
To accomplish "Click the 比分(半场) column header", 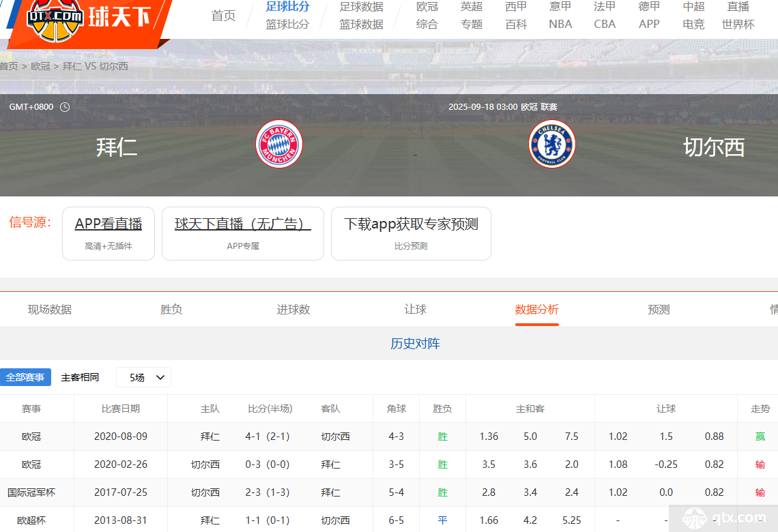I will pyautogui.click(x=270, y=409).
